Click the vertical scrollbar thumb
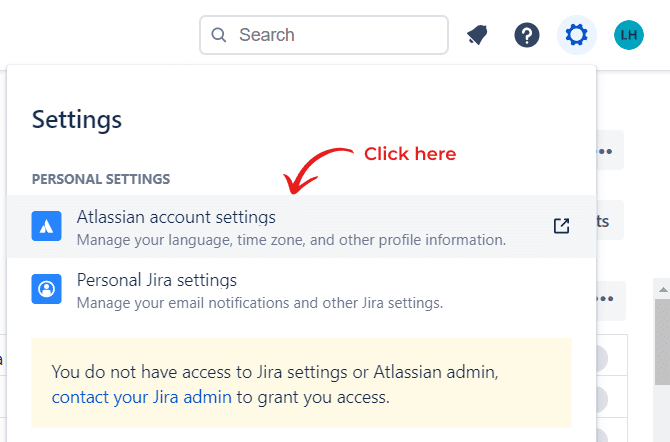Screen dimensions: 670x442 (663, 341)
